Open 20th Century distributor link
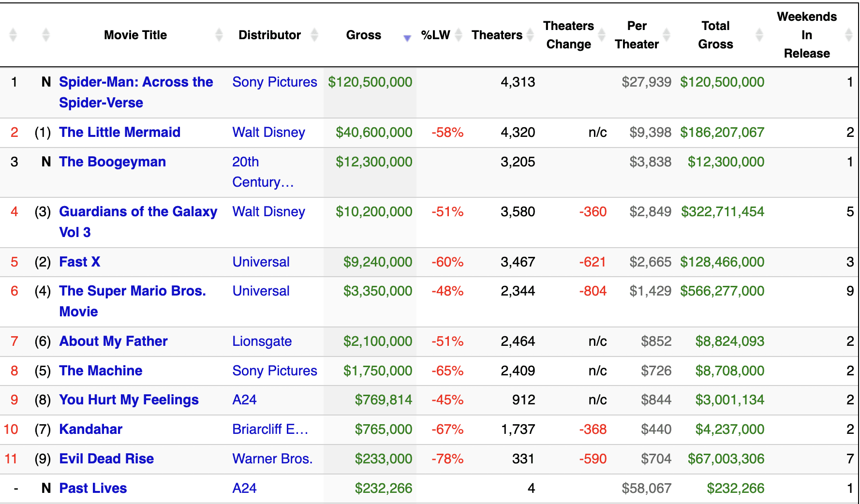 pyautogui.click(x=263, y=172)
